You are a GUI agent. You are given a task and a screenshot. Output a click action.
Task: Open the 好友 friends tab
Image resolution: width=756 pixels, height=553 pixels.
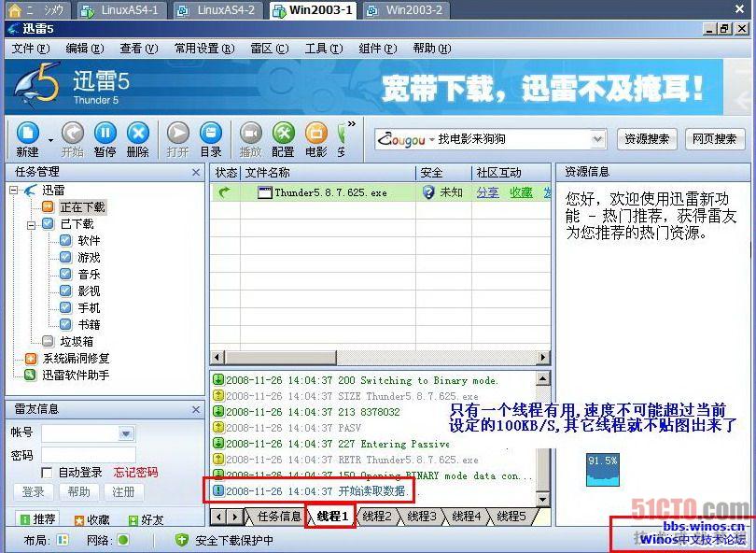coord(147,519)
